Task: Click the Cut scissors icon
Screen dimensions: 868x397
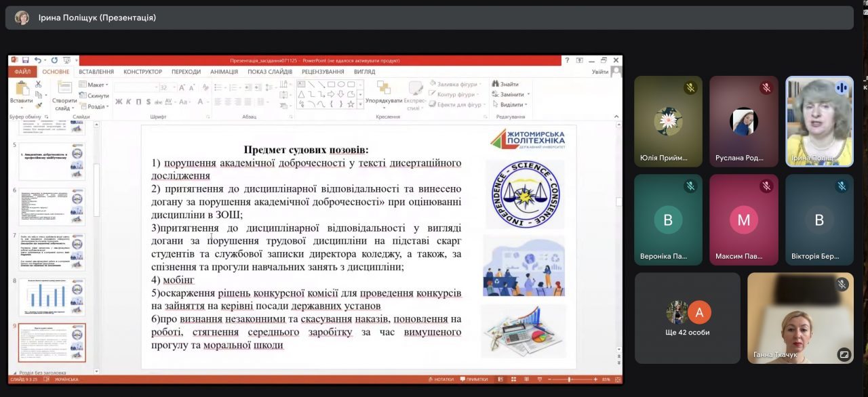Action: pos(39,84)
